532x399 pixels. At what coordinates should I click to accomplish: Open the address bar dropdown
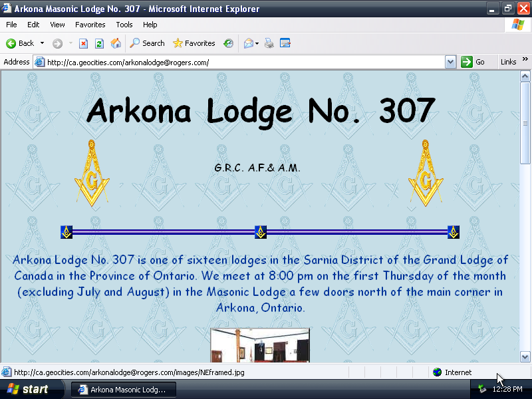pos(450,62)
